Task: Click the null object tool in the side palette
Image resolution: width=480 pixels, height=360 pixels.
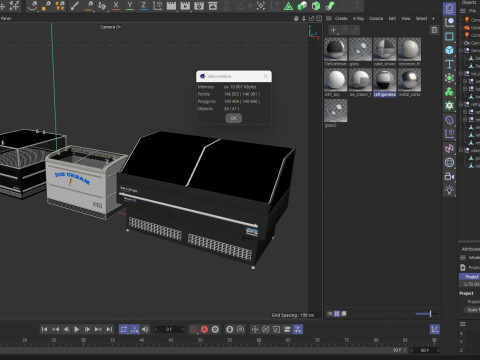Action: click(449, 22)
